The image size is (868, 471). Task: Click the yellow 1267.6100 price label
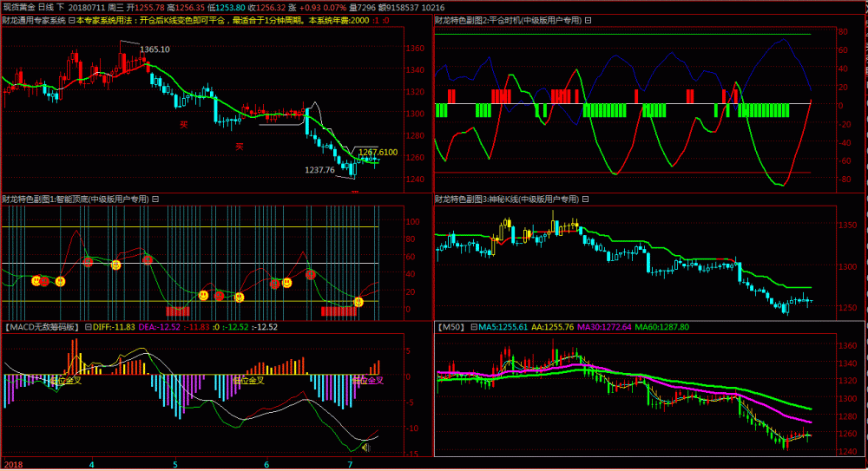tap(378, 152)
